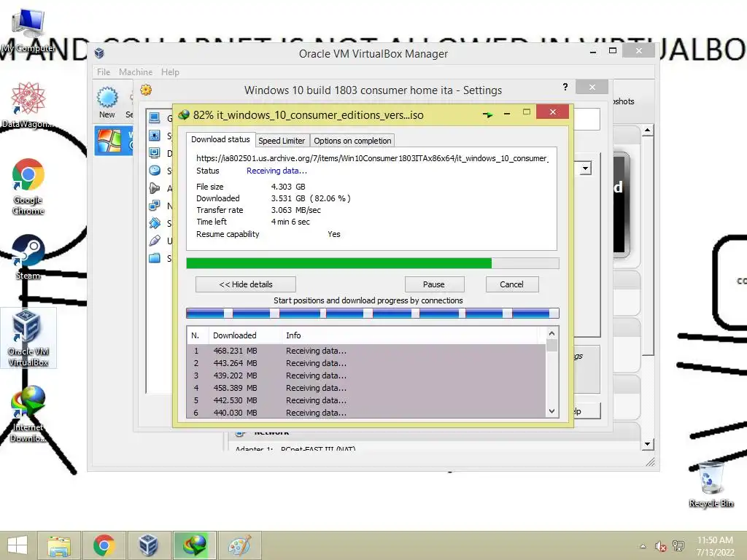Viewport: 747px width, 560px height.
Task: Select connection row 4 with 458.389 MB
Action: 367,388
